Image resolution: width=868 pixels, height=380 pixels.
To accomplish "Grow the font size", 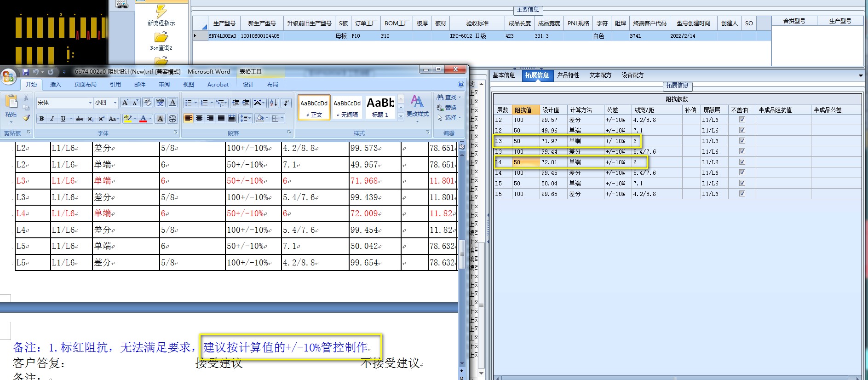I will (x=125, y=103).
